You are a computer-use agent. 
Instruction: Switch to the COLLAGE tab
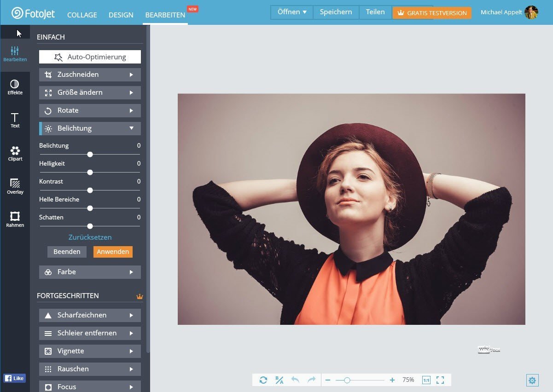click(82, 15)
